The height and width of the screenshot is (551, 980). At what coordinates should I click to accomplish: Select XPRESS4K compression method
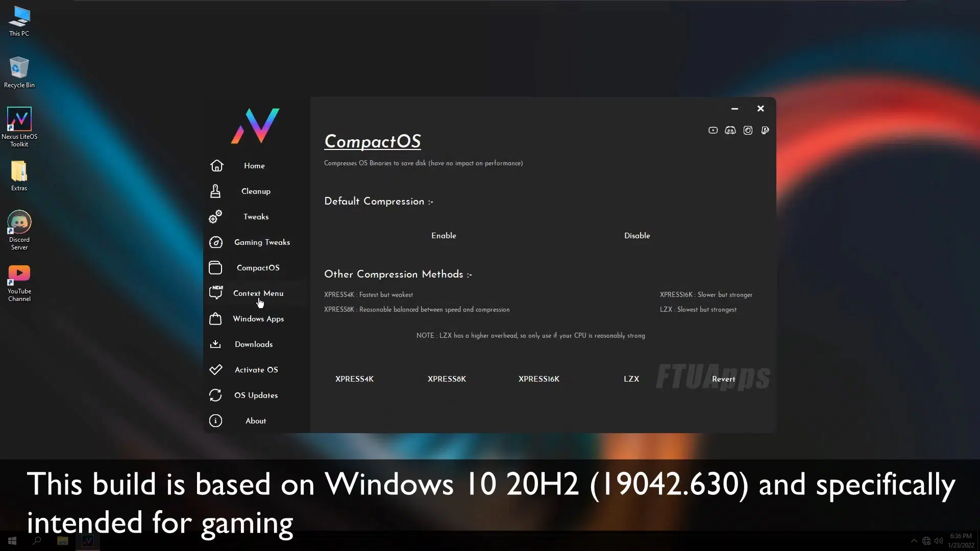(355, 379)
